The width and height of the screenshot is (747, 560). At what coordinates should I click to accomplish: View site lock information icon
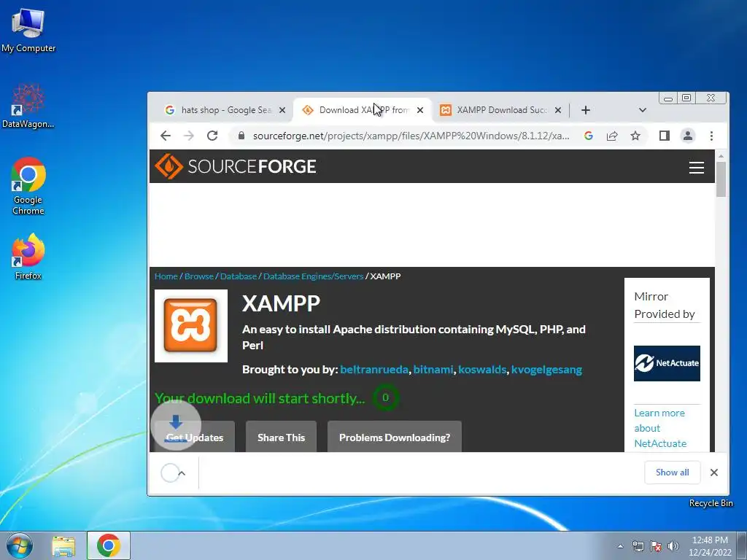(241, 136)
